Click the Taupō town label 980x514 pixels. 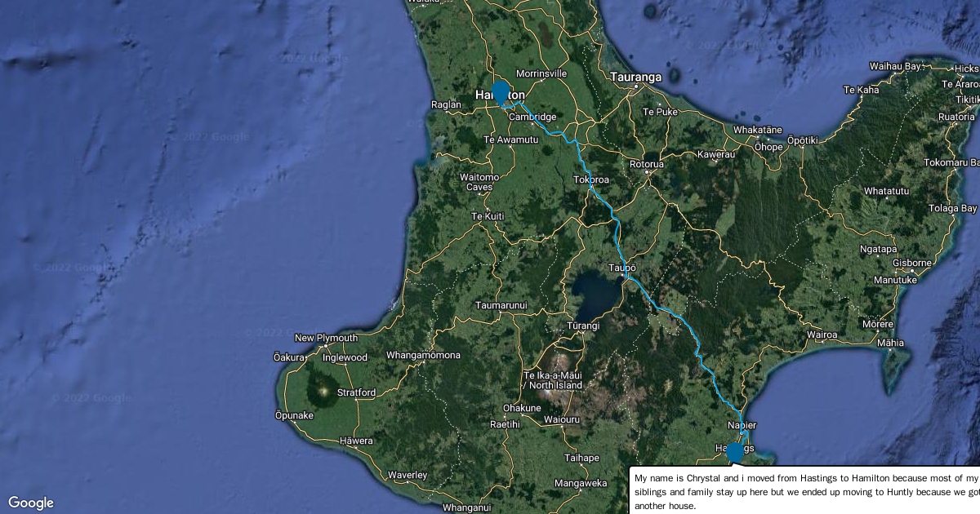(x=621, y=268)
